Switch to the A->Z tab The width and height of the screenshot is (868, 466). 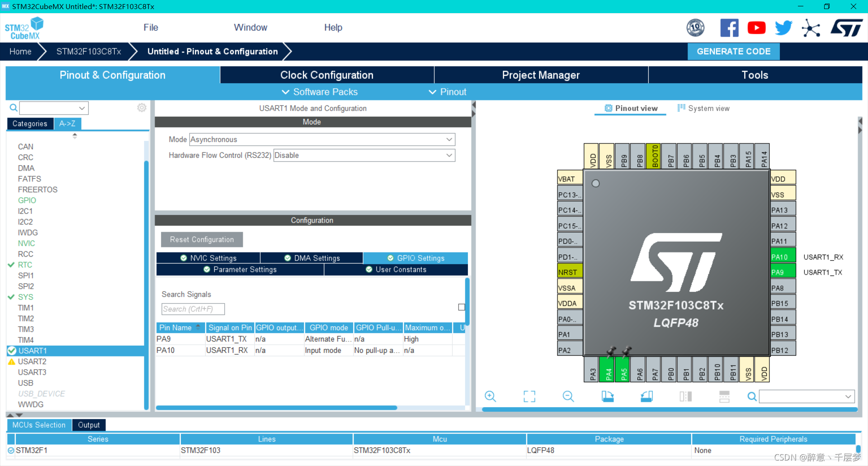click(67, 124)
